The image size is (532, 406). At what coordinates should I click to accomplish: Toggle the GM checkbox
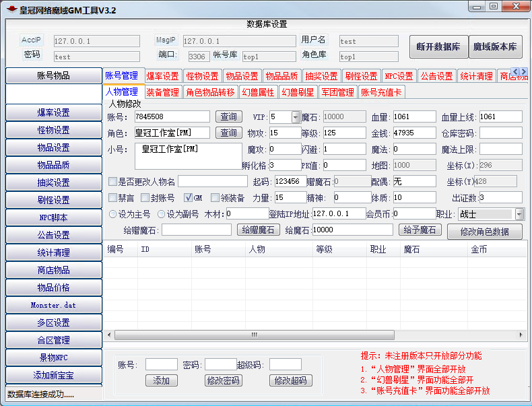click(189, 198)
